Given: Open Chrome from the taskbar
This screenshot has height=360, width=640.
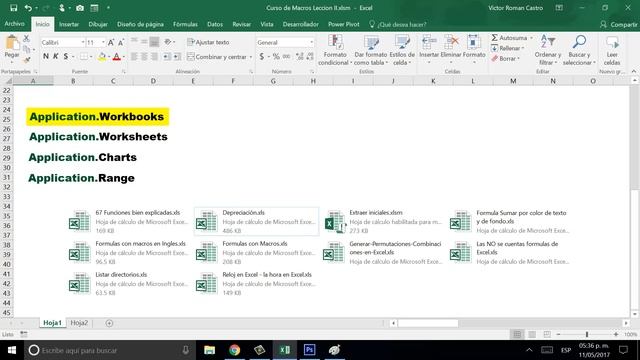Looking at the screenshot, I should 235,350.
